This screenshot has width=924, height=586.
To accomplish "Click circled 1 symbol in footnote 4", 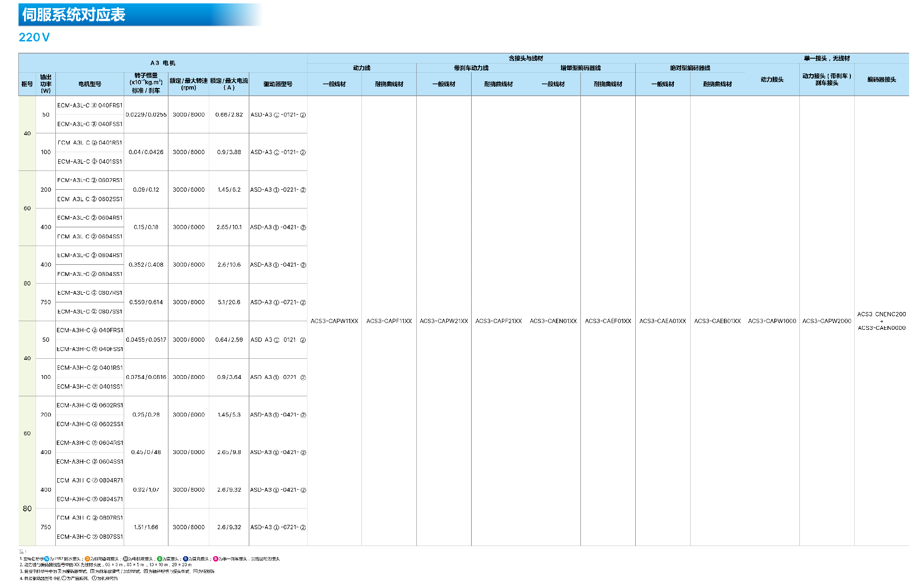I will tap(64, 578).
